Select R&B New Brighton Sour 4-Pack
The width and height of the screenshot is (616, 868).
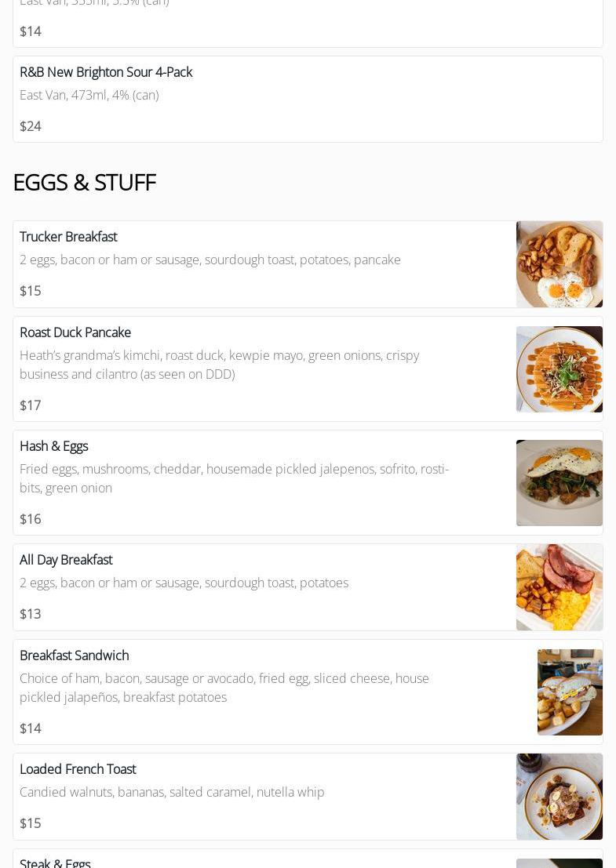106,72
